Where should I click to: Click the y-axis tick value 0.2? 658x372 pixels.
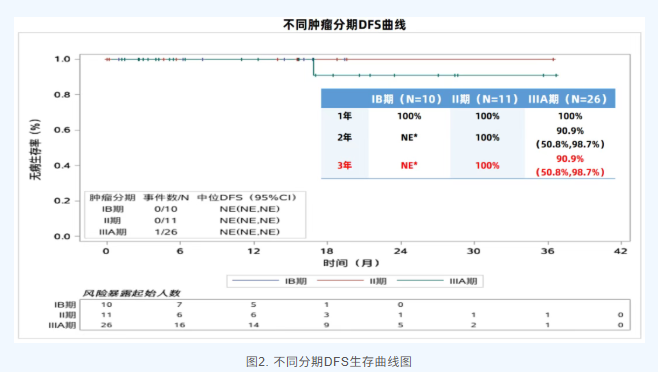[62, 201]
